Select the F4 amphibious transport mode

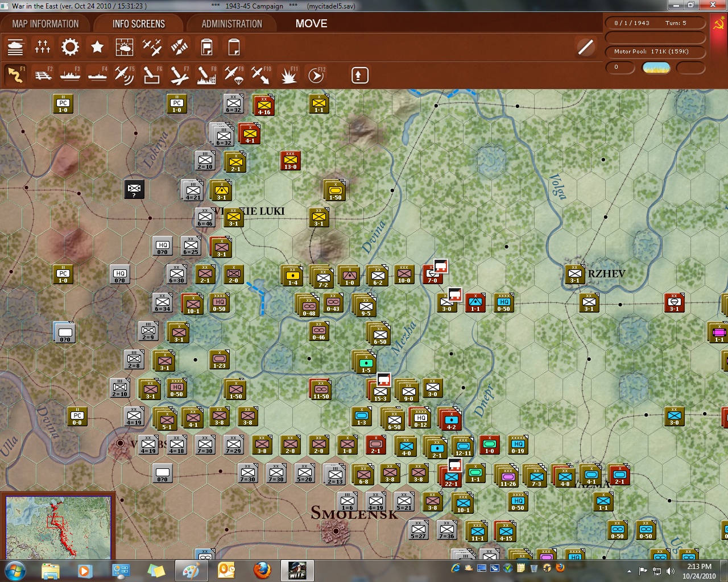click(97, 75)
